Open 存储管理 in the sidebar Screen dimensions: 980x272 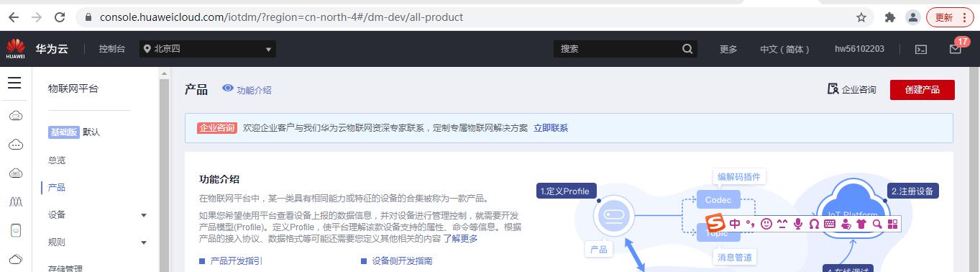(66, 268)
